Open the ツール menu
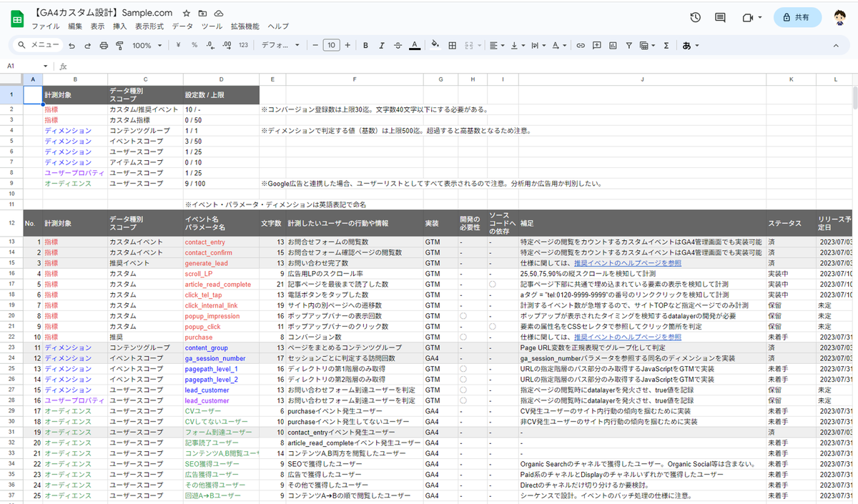Viewport: 858px width, 504px height. point(212,26)
